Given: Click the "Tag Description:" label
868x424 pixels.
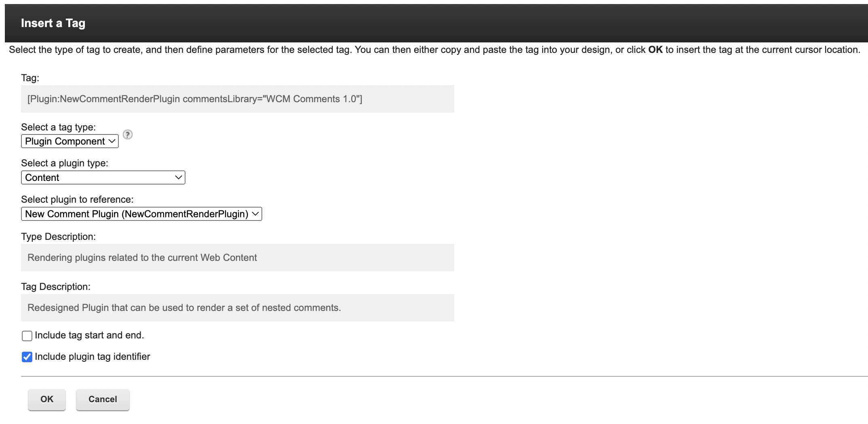Looking at the screenshot, I should [x=56, y=287].
